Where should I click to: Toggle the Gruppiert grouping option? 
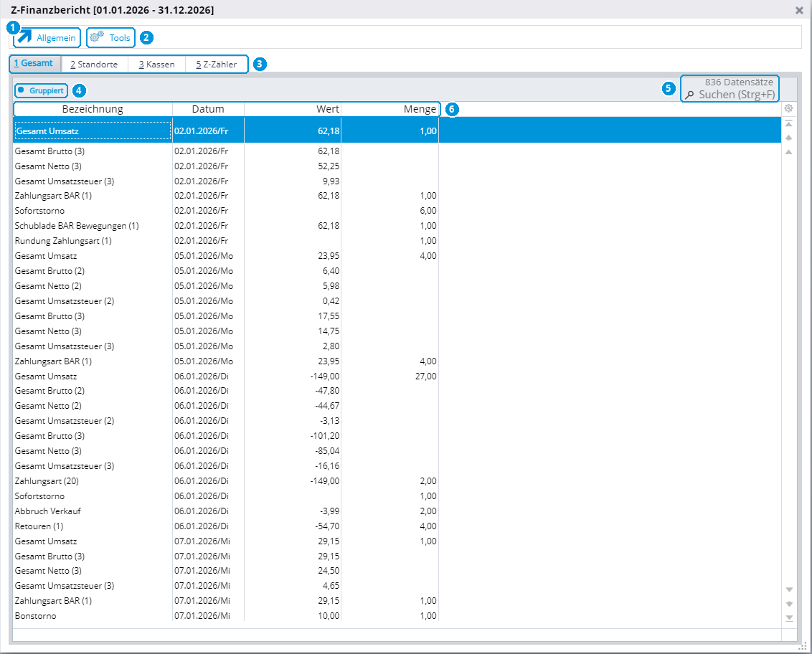41,90
